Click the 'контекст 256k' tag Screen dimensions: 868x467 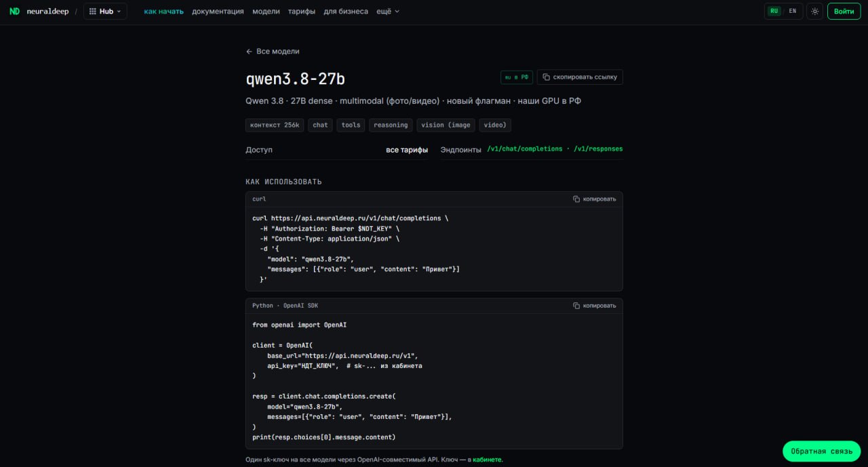click(x=275, y=125)
